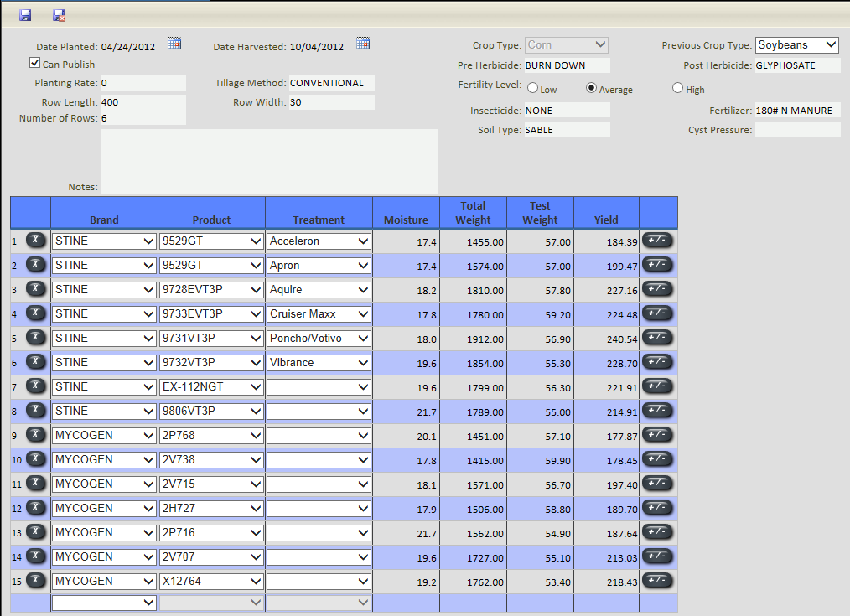Delete row 15 using its X icon
This screenshot has height=616, width=850.
36,581
